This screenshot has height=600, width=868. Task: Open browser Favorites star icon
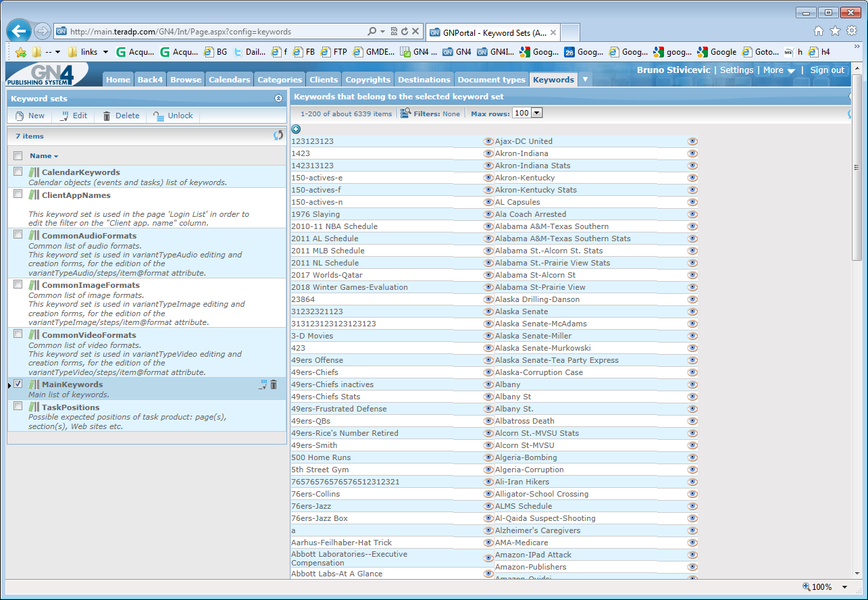point(835,31)
